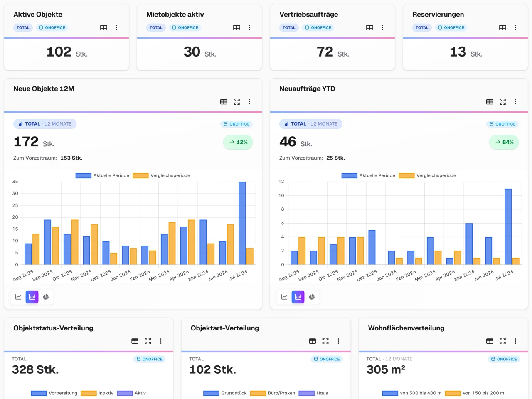Screen dimensions: 532x399
Task: Click TOTAL 12 MONATE badge in Neue Objekte 12M
Action: (x=45, y=124)
